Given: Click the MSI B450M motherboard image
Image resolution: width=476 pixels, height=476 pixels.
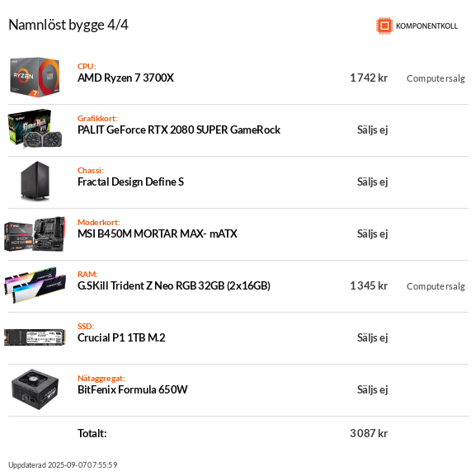Looking at the screenshot, I should (35, 233).
